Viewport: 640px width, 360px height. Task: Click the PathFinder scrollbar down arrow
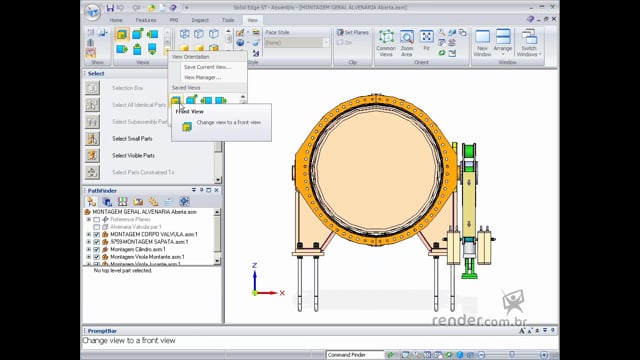coord(217,261)
